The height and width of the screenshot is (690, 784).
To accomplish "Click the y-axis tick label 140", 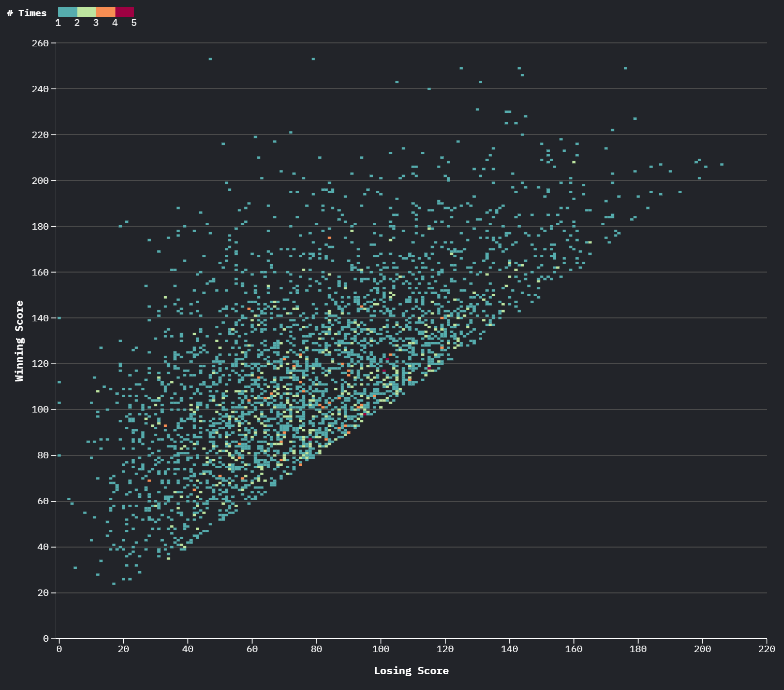I will [x=40, y=318].
